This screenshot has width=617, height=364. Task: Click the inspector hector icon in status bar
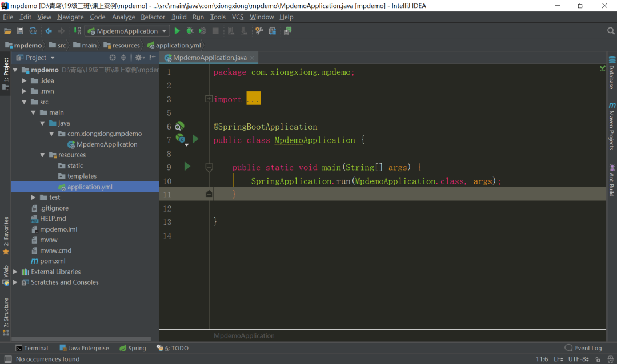[x=610, y=359]
